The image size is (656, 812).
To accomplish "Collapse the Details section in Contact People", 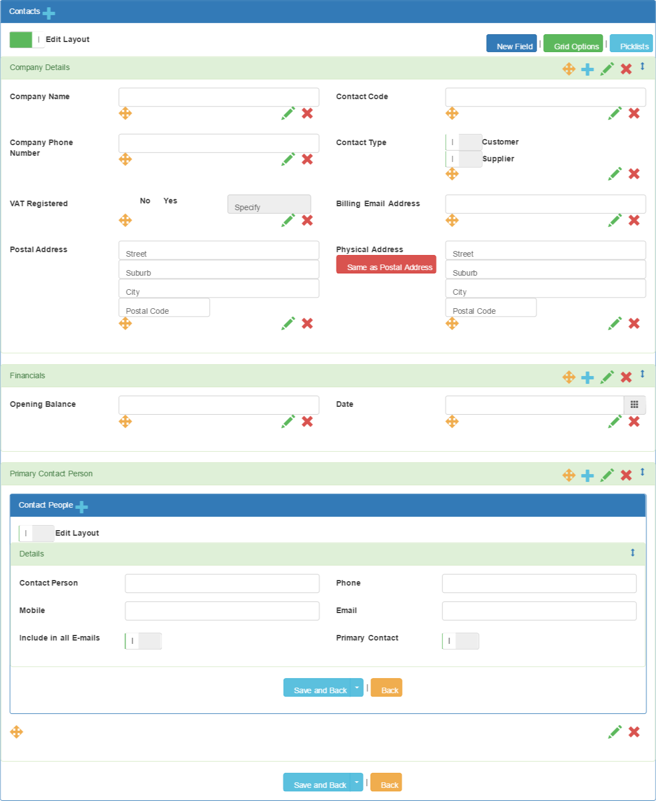I will 632,553.
